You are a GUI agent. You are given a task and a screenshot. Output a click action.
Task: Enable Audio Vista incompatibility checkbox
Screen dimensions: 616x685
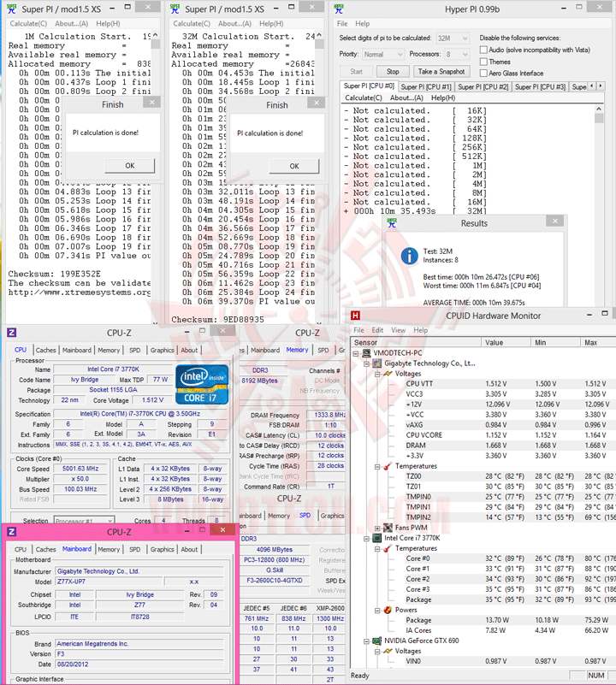click(x=483, y=50)
